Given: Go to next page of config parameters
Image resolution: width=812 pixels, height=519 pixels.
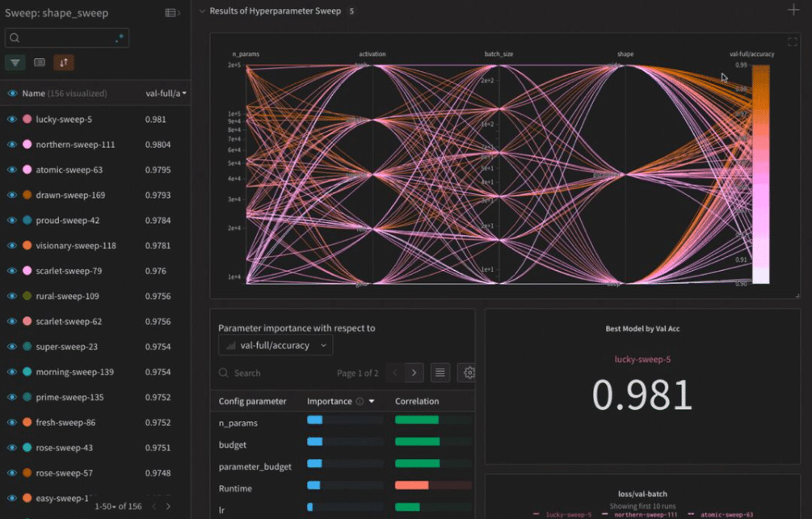Looking at the screenshot, I should [x=414, y=373].
